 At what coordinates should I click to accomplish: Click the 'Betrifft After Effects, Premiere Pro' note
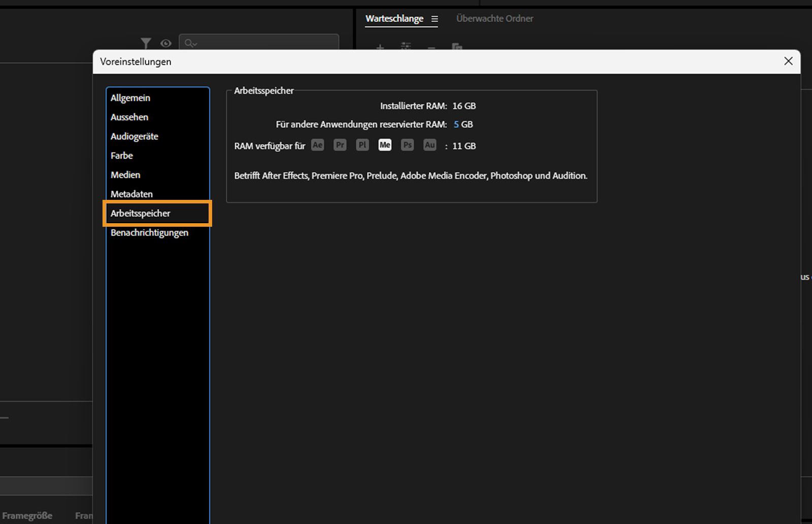tap(411, 176)
